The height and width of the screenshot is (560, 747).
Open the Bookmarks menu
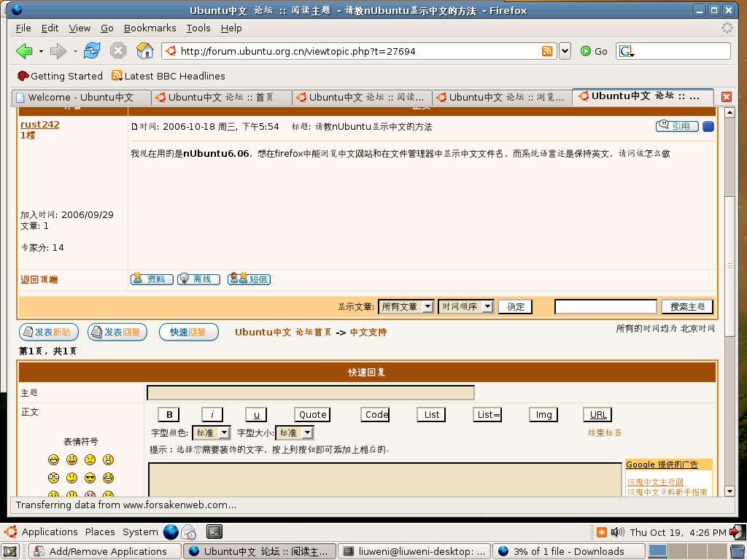coord(150,28)
